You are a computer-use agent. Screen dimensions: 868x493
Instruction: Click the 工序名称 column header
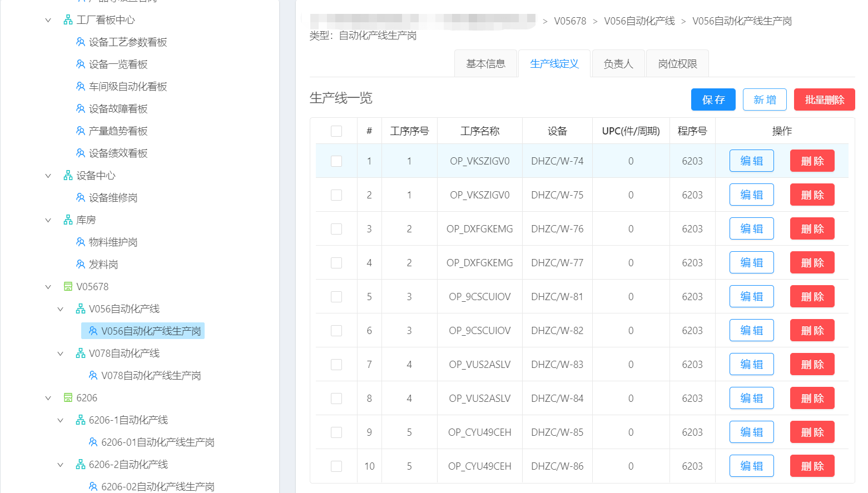coord(480,131)
